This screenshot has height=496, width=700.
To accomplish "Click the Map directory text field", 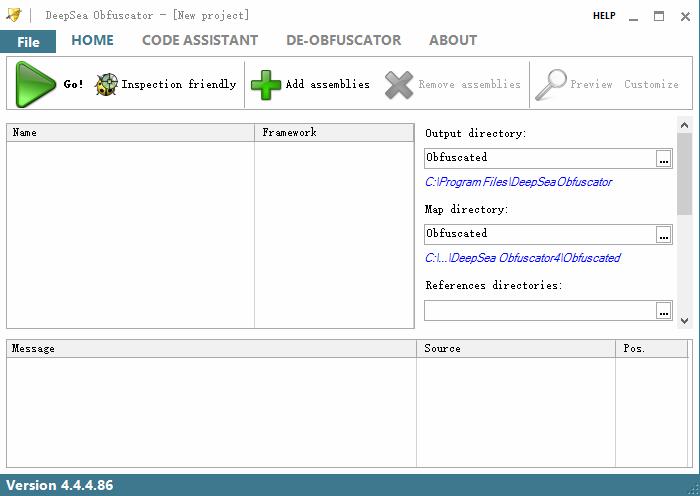I will [x=540, y=234].
